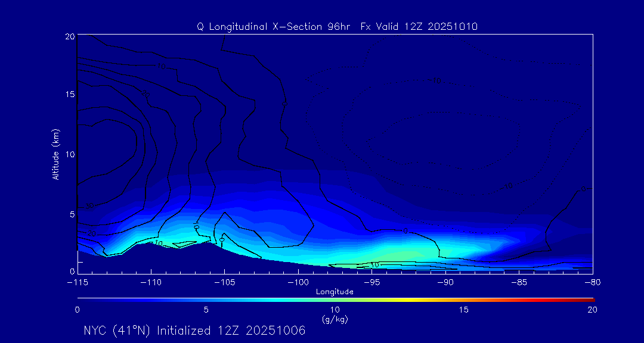The width and height of the screenshot is (644, 343).
Task: Click the altitude axis tick label 15
Action: pos(70,94)
